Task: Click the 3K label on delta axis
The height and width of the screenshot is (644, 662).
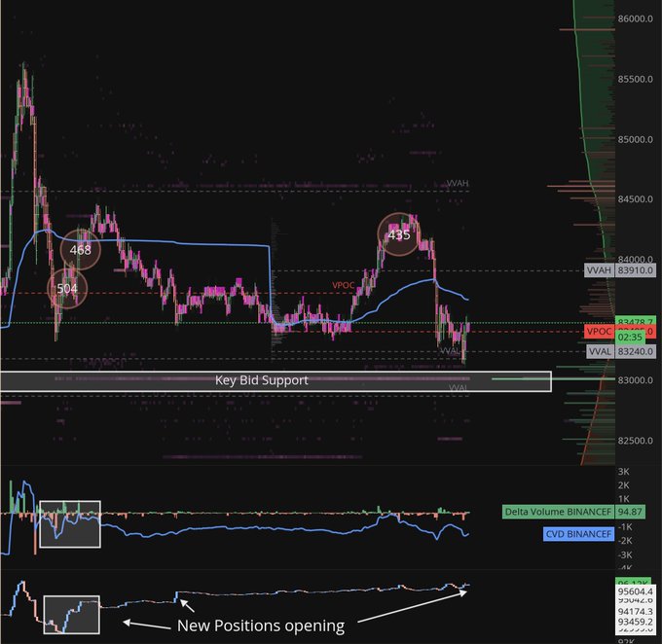Action: coord(624,472)
